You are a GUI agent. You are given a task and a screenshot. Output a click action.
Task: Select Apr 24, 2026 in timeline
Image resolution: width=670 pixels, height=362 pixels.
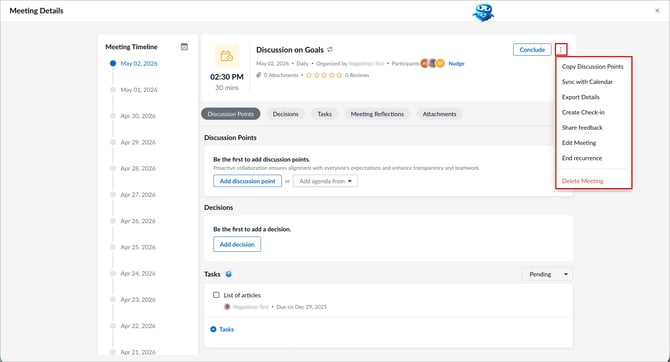point(138,274)
